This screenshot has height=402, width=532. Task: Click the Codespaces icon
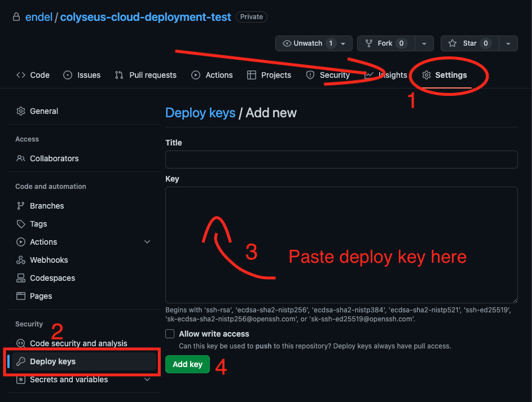pyautogui.click(x=21, y=278)
